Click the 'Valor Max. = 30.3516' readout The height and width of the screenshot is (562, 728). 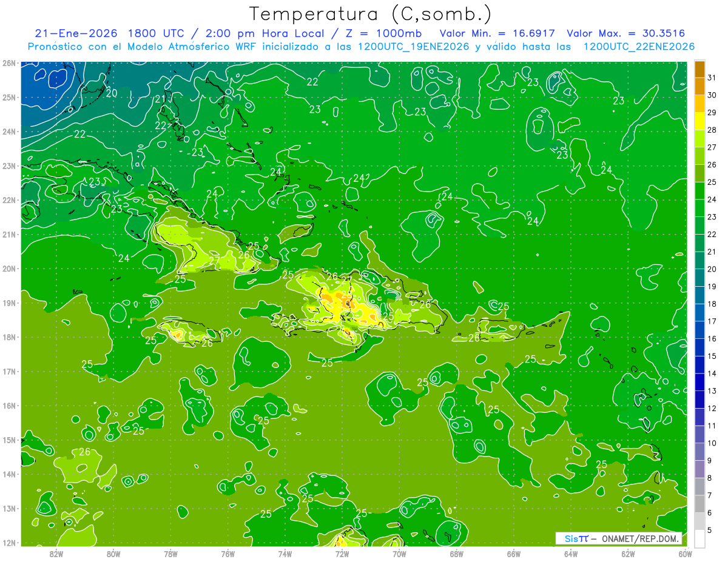tap(625, 33)
